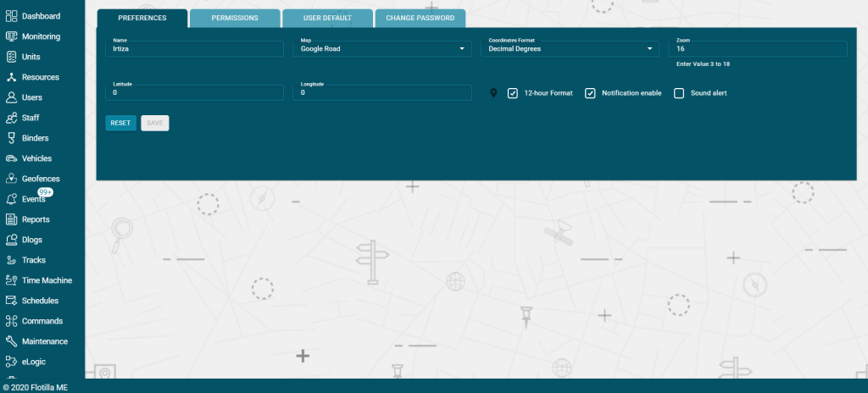Click the location pin icon beside Longitude
The height and width of the screenshot is (393, 868).
[494, 93]
